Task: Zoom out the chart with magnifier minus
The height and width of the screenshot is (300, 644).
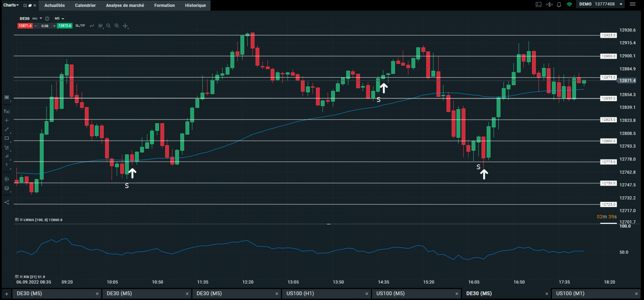Action: click(x=108, y=26)
